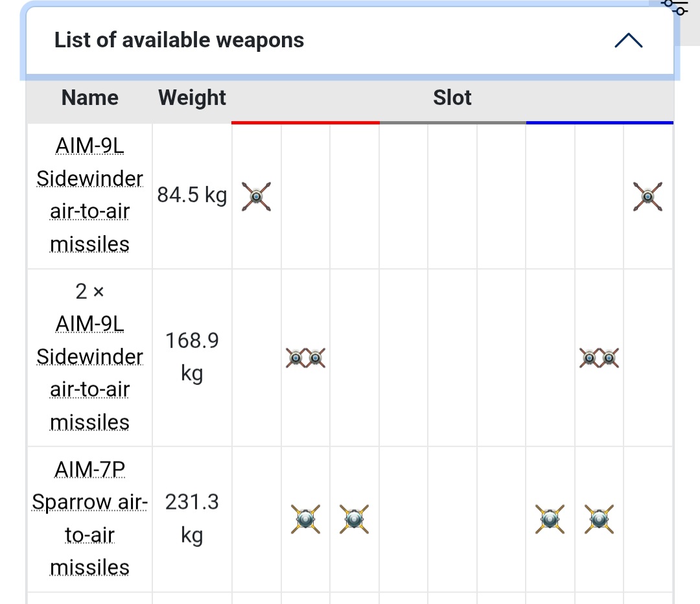The height and width of the screenshot is (604, 700).
Task: Click the AIM-7P Sparrow icon in the third slot
Action: pos(354,519)
